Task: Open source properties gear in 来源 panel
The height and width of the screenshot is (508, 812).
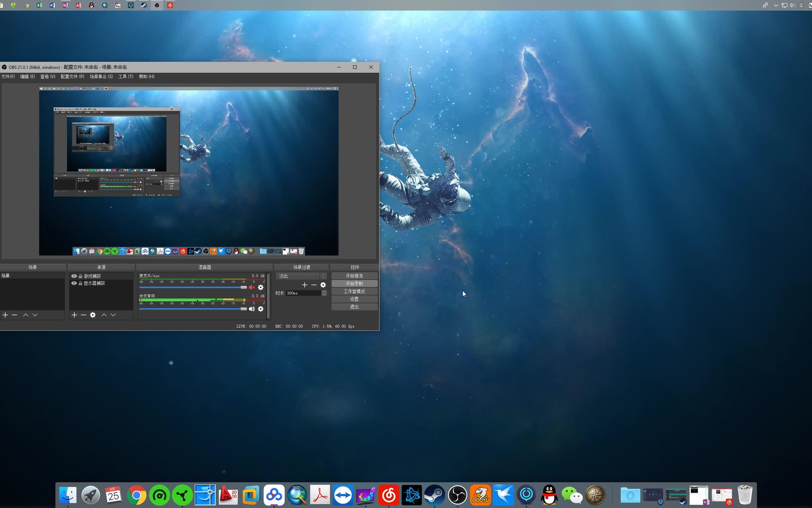Action: click(93, 315)
